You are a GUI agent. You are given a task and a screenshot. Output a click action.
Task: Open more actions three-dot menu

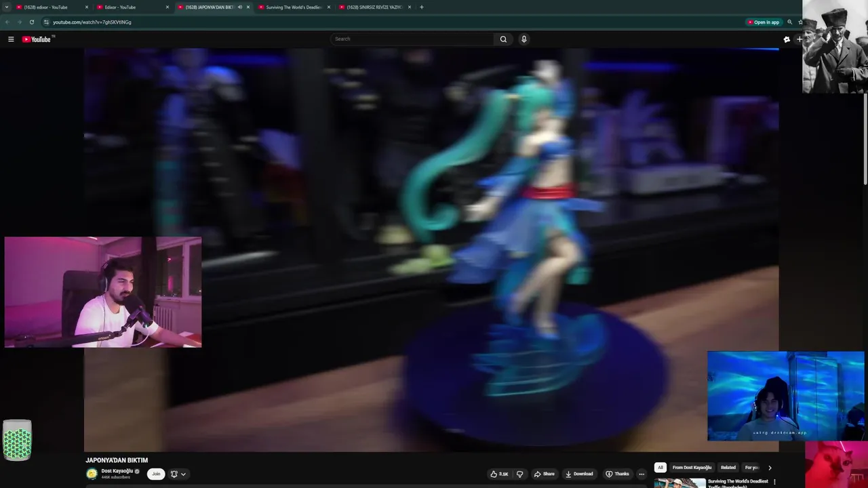[x=642, y=474]
